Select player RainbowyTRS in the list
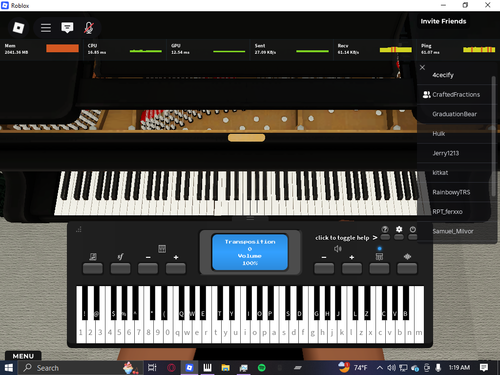Image resolution: width=500 pixels, height=375 pixels. tap(455, 192)
